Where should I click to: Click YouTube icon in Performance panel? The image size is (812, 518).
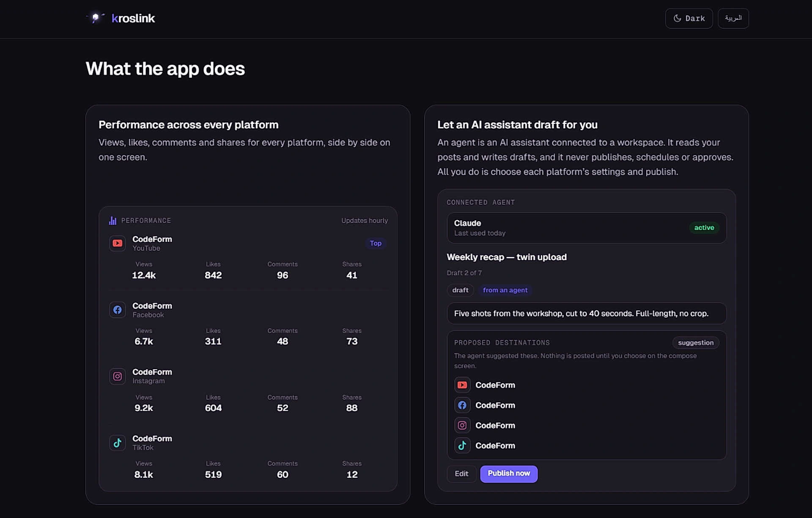coord(118,244)
